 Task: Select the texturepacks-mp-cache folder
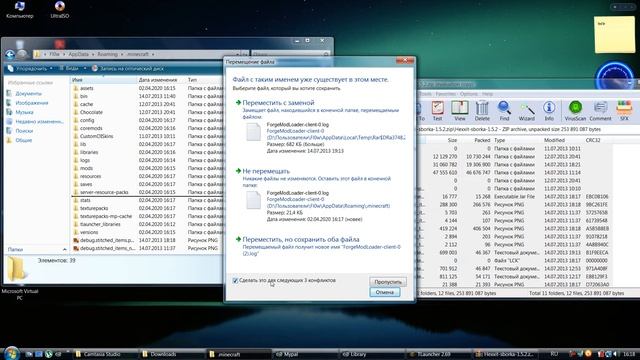tap(106, 216)
